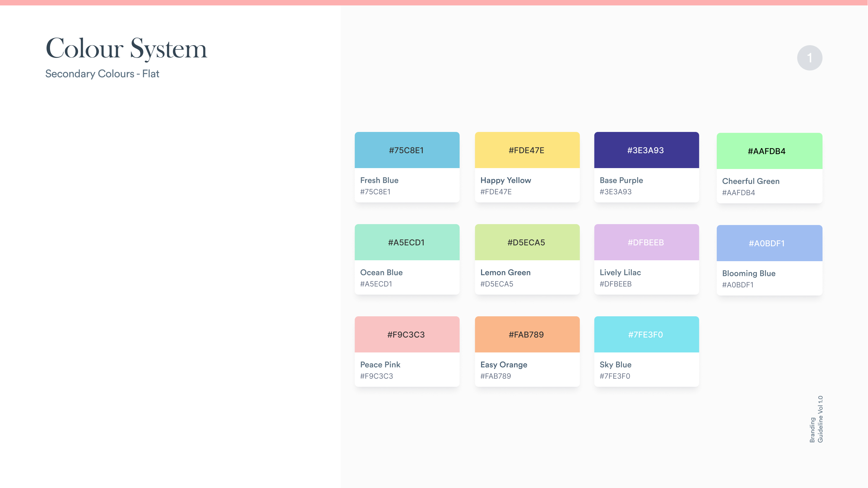Click the page number 1 circle badge
Screen dimensions: 868x488
tap(810, 58)
